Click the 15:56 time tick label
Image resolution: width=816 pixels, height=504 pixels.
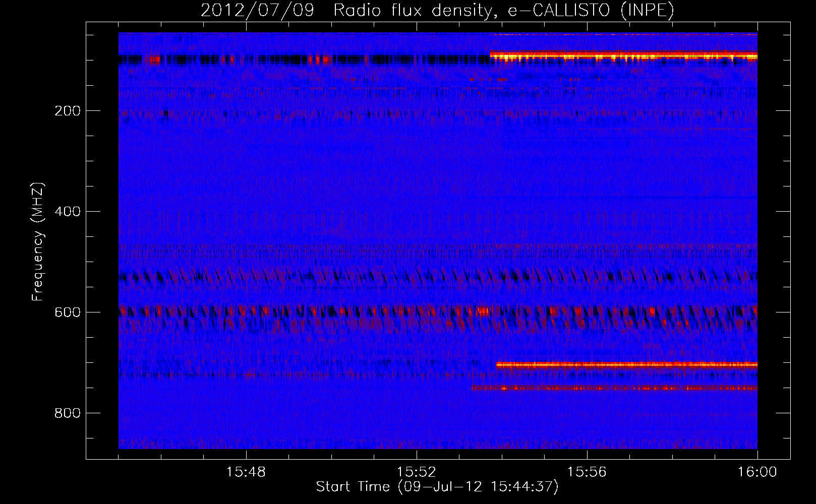587,472
